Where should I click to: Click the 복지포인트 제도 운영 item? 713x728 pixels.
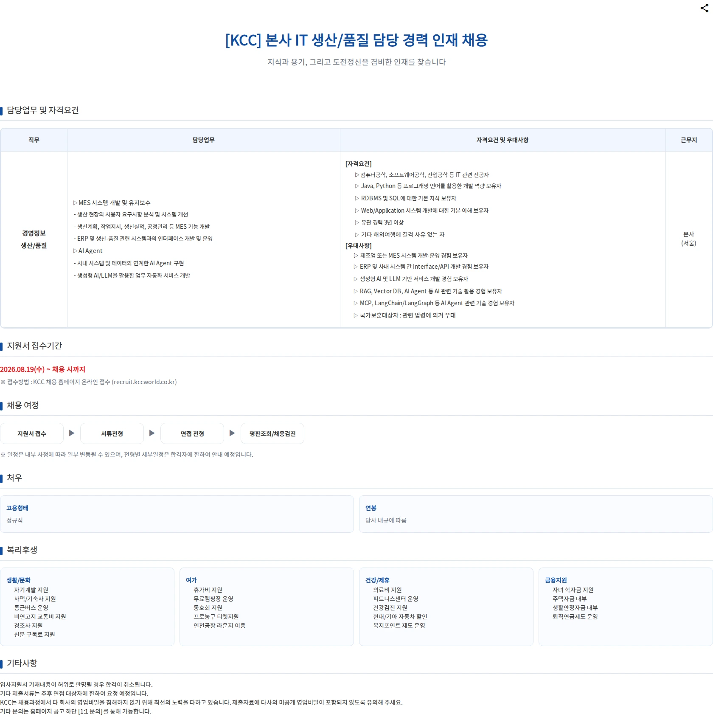click(x=399, y=626)
